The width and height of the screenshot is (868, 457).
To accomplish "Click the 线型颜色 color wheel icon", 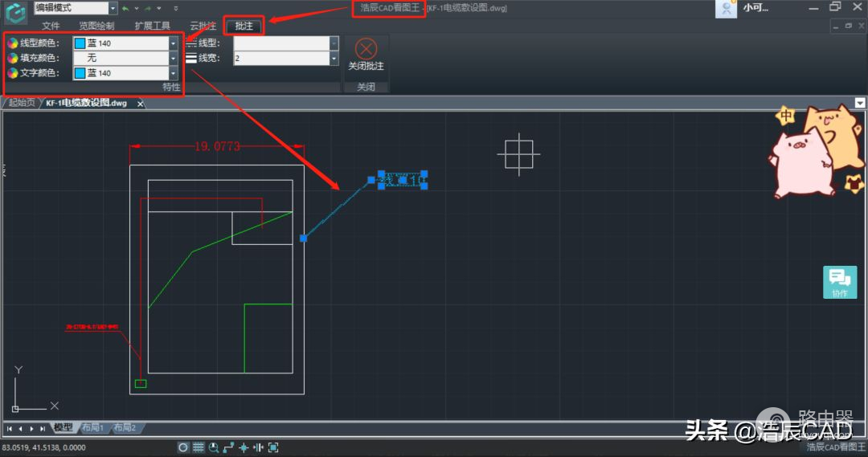I will [x=13, y=43].
